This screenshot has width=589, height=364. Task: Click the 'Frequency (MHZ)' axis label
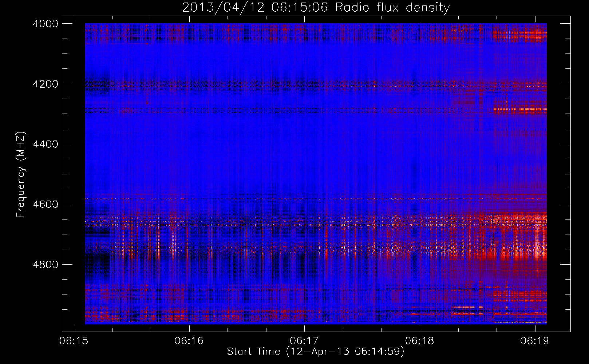click(x=21, y=175)
